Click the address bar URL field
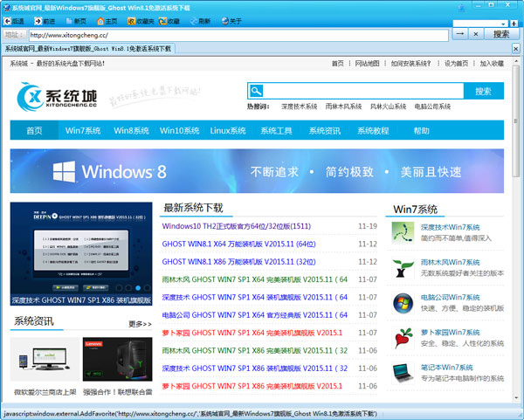524x420 pixels. [238, 35]
